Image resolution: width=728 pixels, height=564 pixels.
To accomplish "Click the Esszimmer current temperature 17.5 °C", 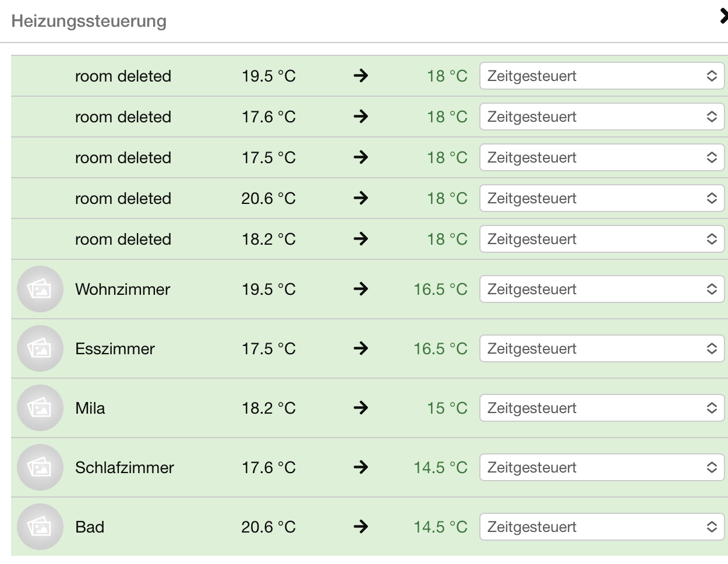I will 268,348.
